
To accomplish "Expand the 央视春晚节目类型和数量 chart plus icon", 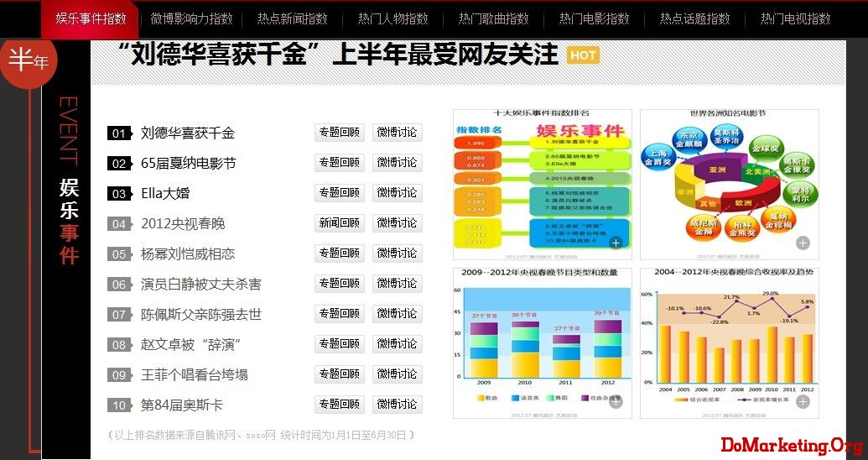I will click(616, 402).
